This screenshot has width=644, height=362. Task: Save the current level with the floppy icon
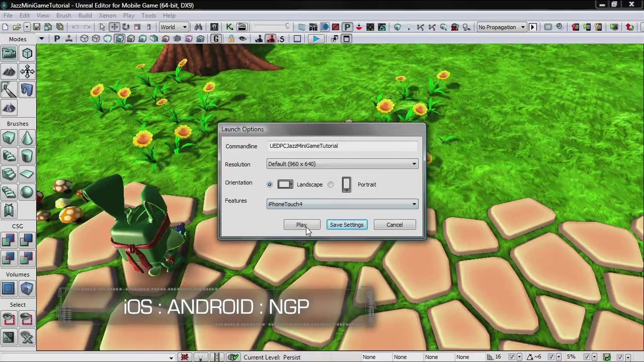pyautogui.click(x=37, y=27)
